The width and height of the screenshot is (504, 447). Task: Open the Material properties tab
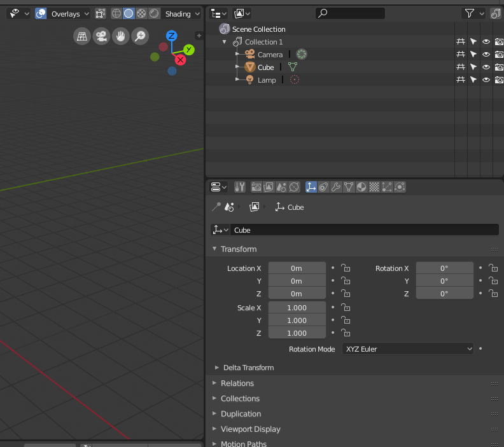pyautogui.click(x=361, y=187)
